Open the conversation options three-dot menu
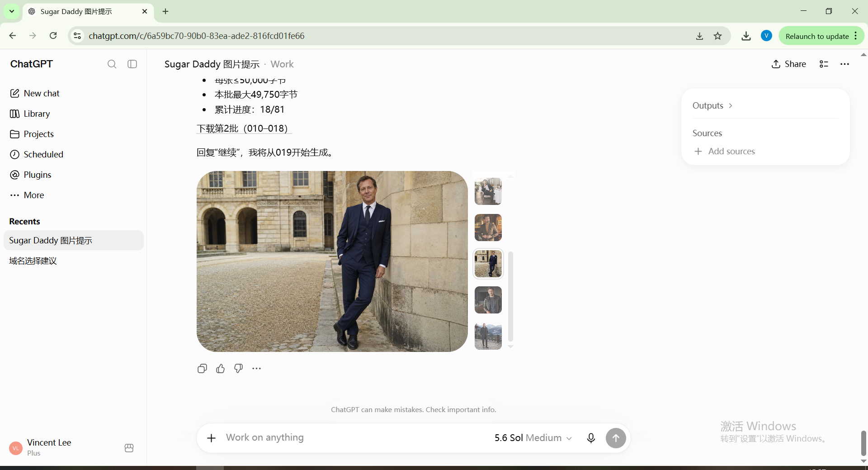Image resolution: width=868 pixels, height=470 pixels. (x=844, y=64)
